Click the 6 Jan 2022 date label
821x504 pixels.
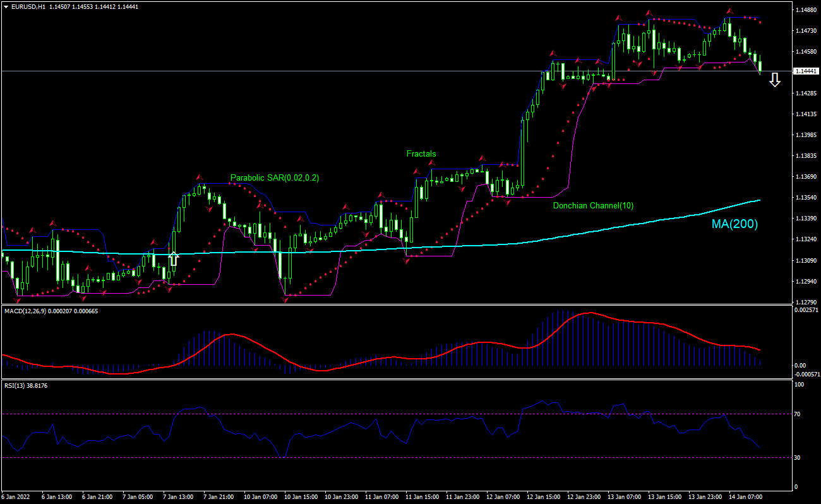[x=14, y=497]
